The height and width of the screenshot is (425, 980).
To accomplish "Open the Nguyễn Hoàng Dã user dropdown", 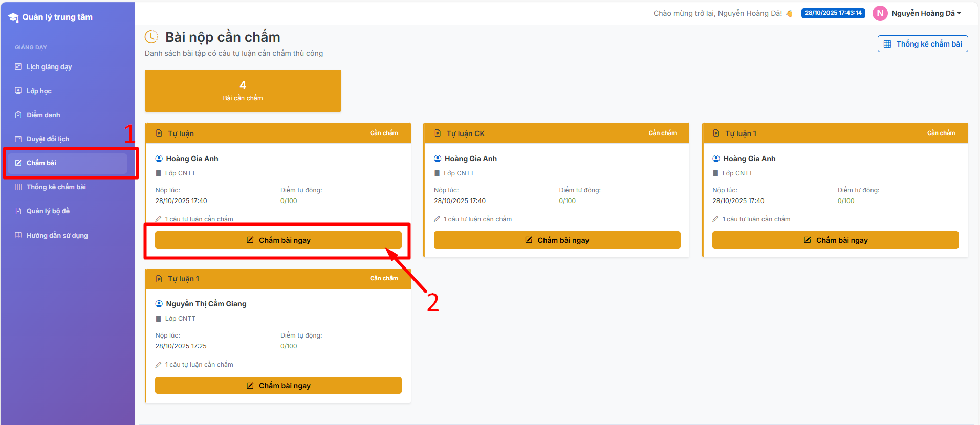I will coord(926,13).
